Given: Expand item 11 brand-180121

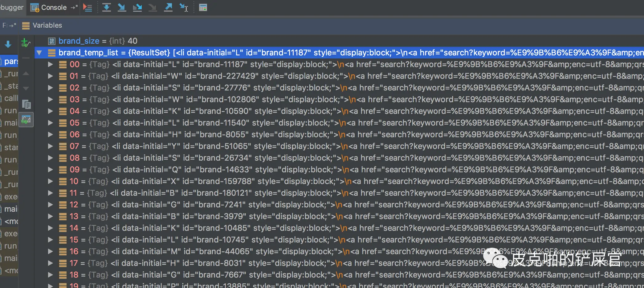Looking at the screenshot, I should 50,193.
